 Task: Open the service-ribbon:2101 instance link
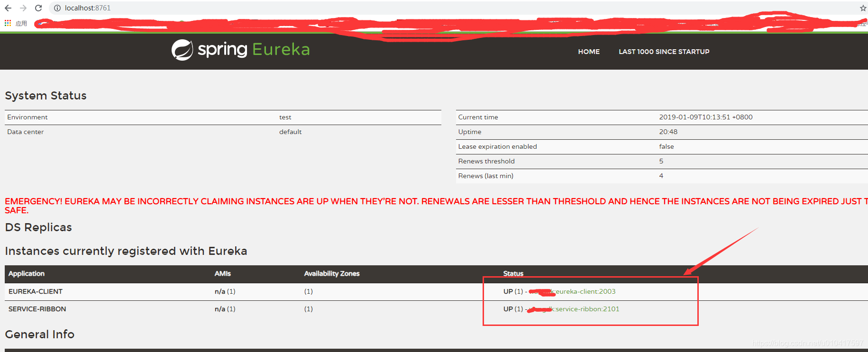(587, 309)
